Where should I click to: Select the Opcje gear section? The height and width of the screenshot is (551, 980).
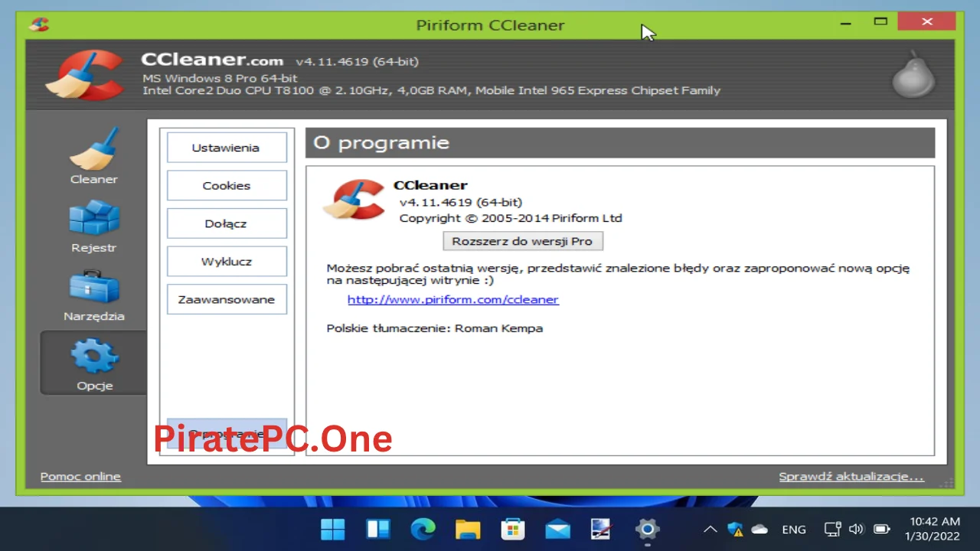coord(93,363)
